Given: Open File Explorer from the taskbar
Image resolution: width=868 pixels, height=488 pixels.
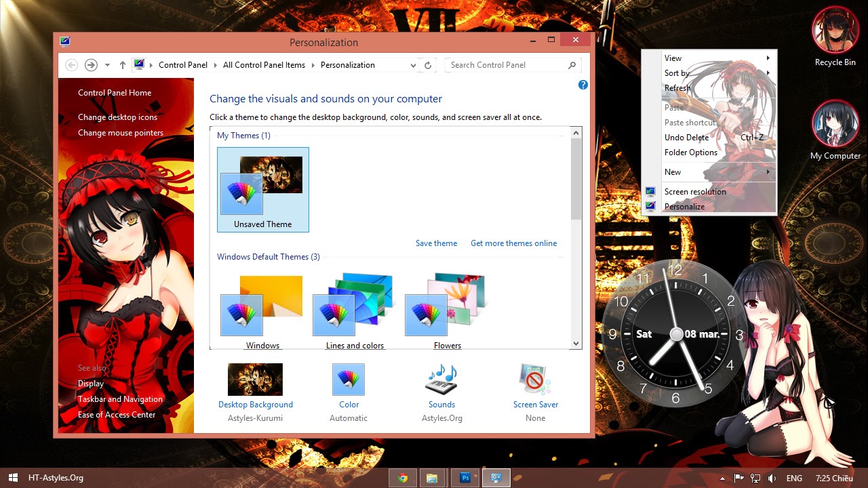Looking at the screenshot, I should point(431,478).
